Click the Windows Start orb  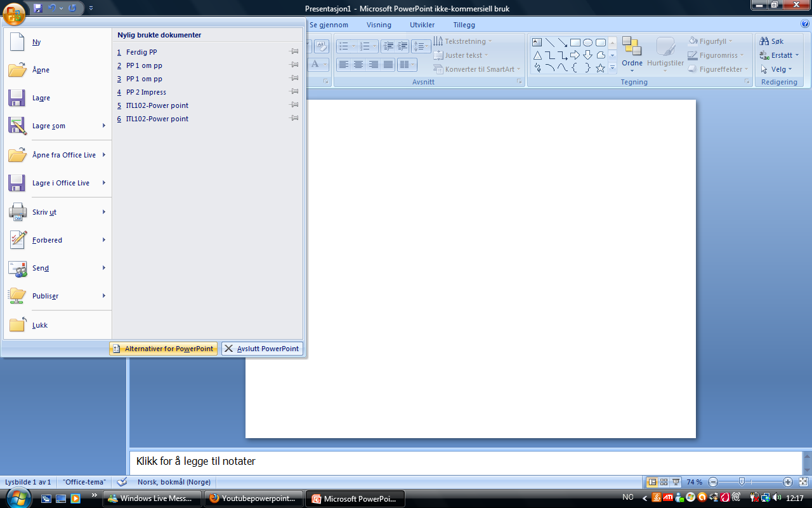[x=18, y=497]
